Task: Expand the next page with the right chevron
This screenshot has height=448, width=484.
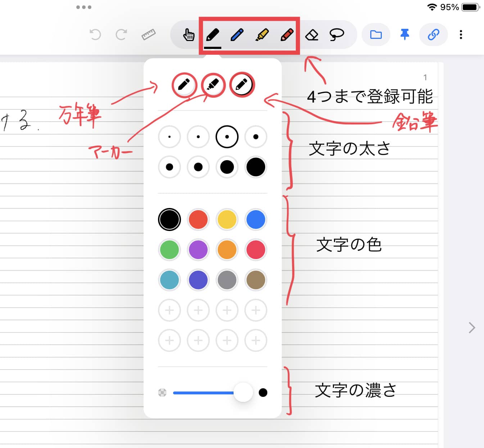Action: tap(471, 327)
